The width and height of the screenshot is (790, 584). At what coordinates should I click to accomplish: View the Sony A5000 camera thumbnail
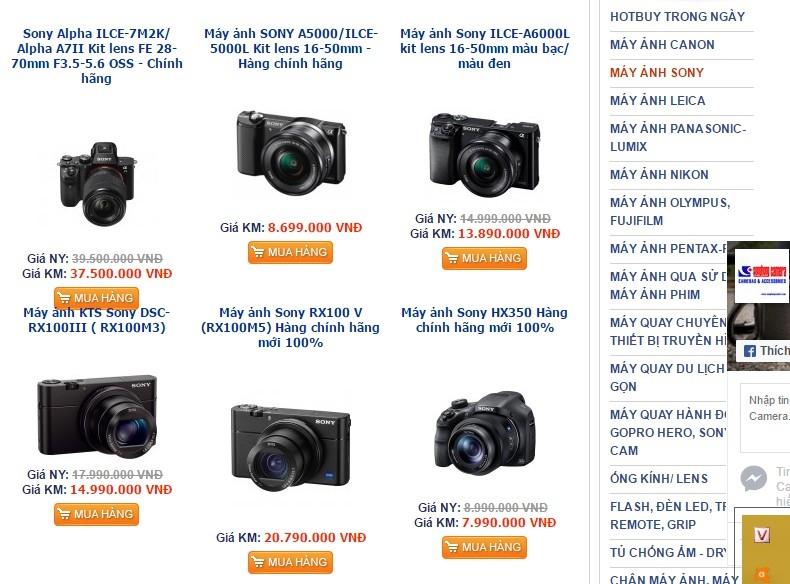[x=291, y=152]
